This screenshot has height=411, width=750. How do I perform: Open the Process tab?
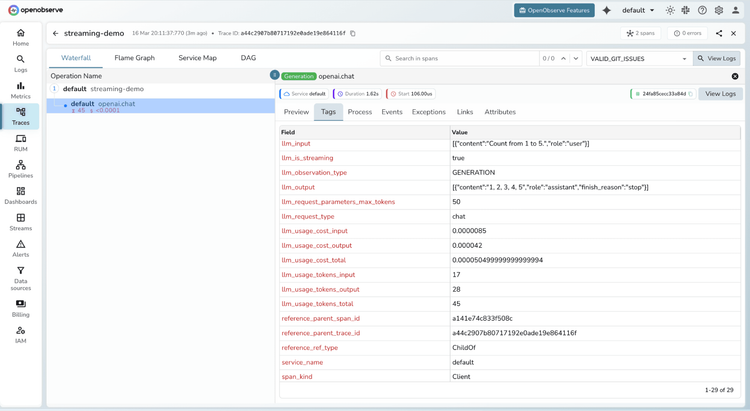pyautogui.click(x=360, y=112)
